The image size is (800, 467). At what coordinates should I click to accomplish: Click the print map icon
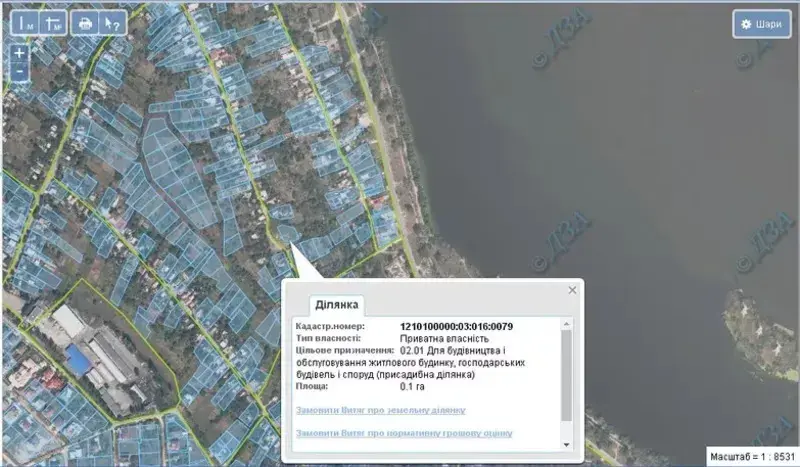point(85,23)
